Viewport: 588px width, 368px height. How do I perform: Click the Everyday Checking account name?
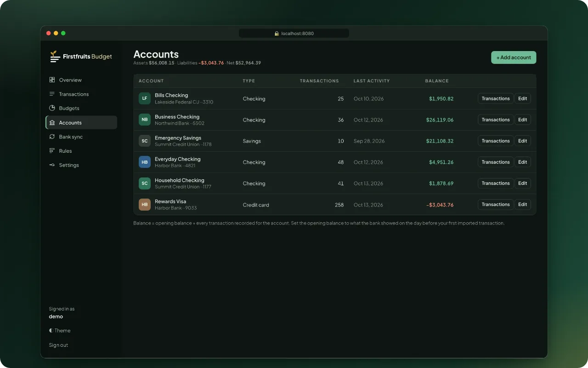177,159
